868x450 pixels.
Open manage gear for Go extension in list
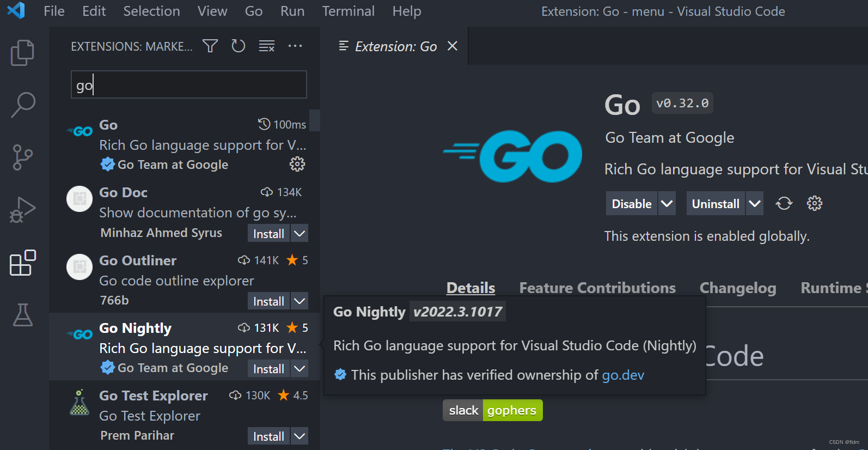pos(297,164)
